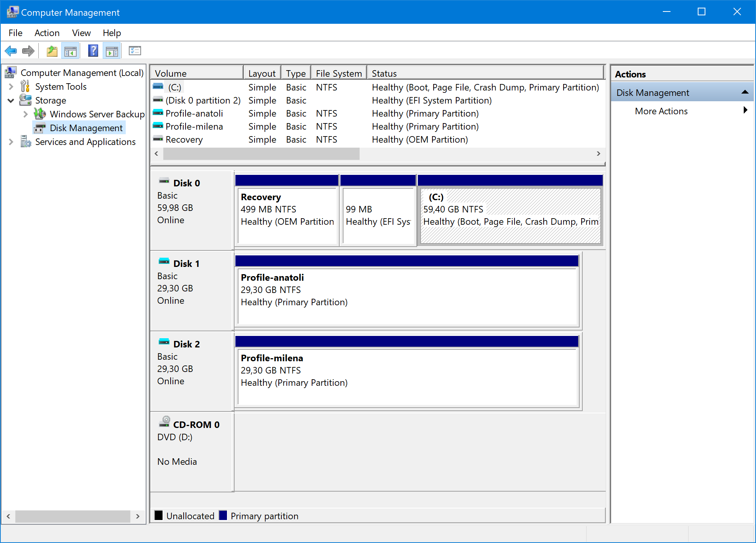Click the customize view toolbar icon
The width and height of the screenshot is (756, 543).
[135, 50]
